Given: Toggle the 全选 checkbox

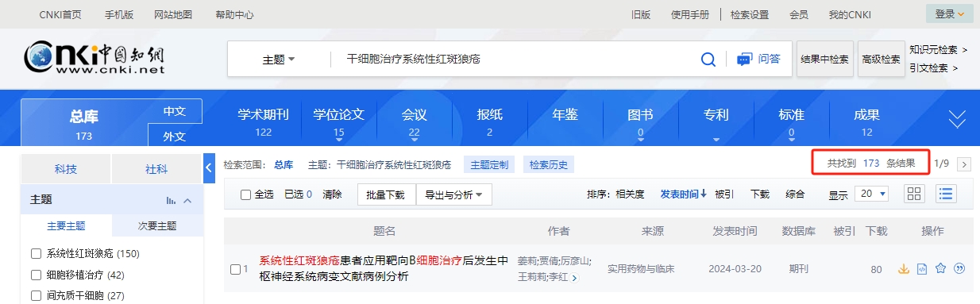Looking at the screenshot, I should click(245, 194).
